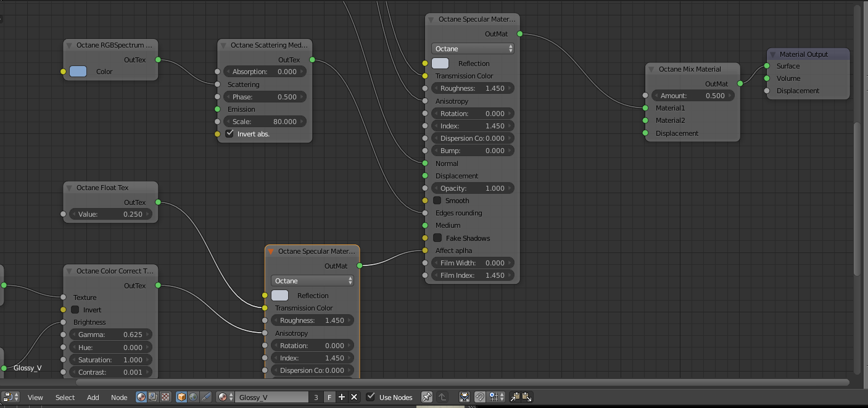This screenshot has width=868, height=408.
Task: Collapse the Octane Mix Material node
Action: click(652, 69)
